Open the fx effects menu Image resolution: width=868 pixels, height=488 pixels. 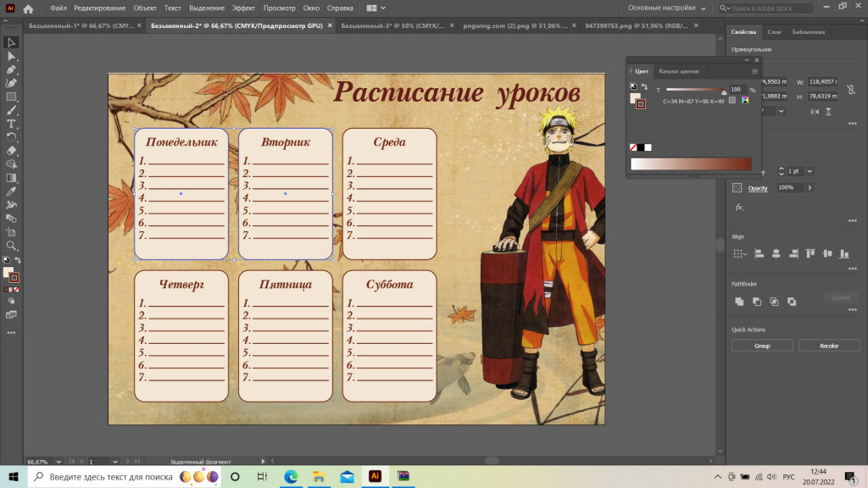739,208
